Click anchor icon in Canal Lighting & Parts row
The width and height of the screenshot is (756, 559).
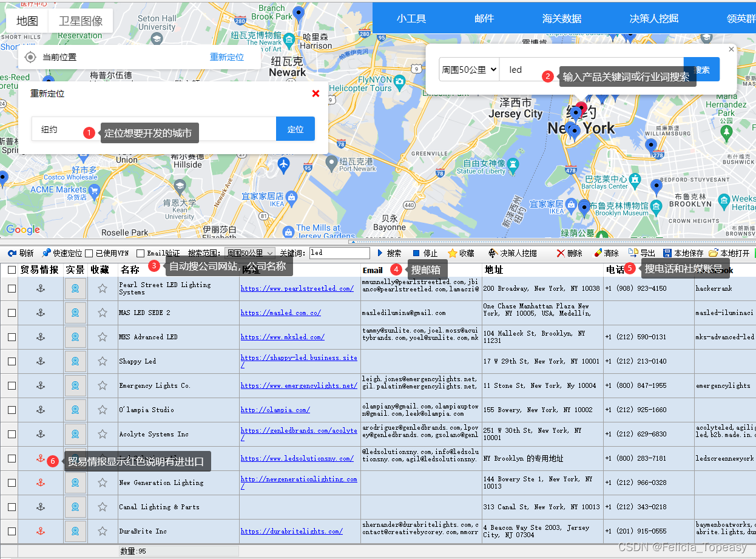[41, 507]
